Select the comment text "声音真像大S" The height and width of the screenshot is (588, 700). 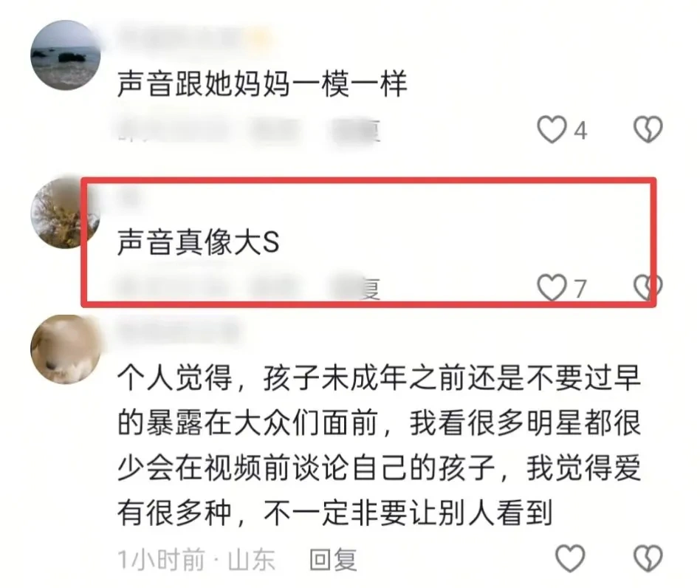198,242
